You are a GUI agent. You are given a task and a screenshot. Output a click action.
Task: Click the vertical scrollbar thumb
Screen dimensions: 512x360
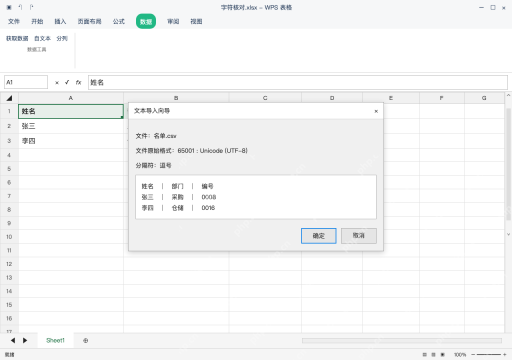(508, 164)
